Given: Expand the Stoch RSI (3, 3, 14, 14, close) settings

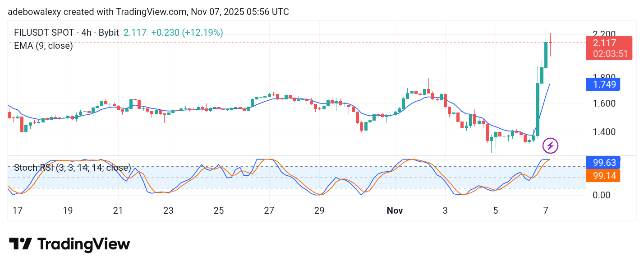Looking at the screenshot, I should click(72, 168).
